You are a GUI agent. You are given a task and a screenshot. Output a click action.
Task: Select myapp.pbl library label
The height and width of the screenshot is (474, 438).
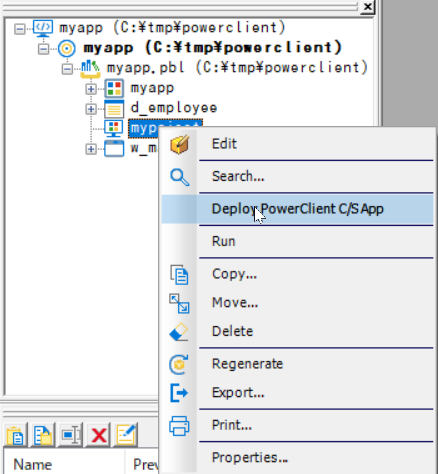pos(237,68)
